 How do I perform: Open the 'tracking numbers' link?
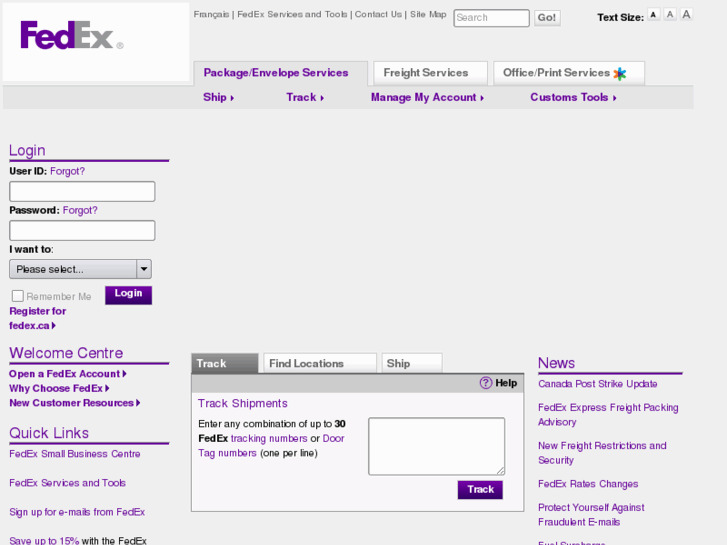269,438
